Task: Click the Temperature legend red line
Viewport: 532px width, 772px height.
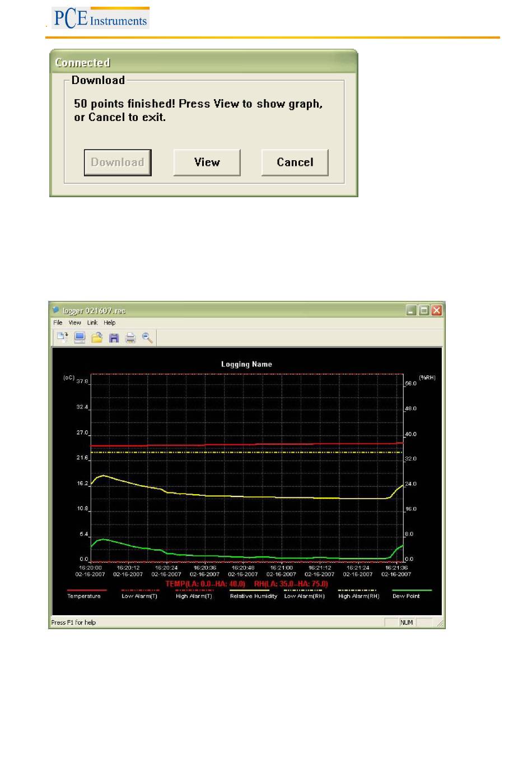Action: [87, 590]
